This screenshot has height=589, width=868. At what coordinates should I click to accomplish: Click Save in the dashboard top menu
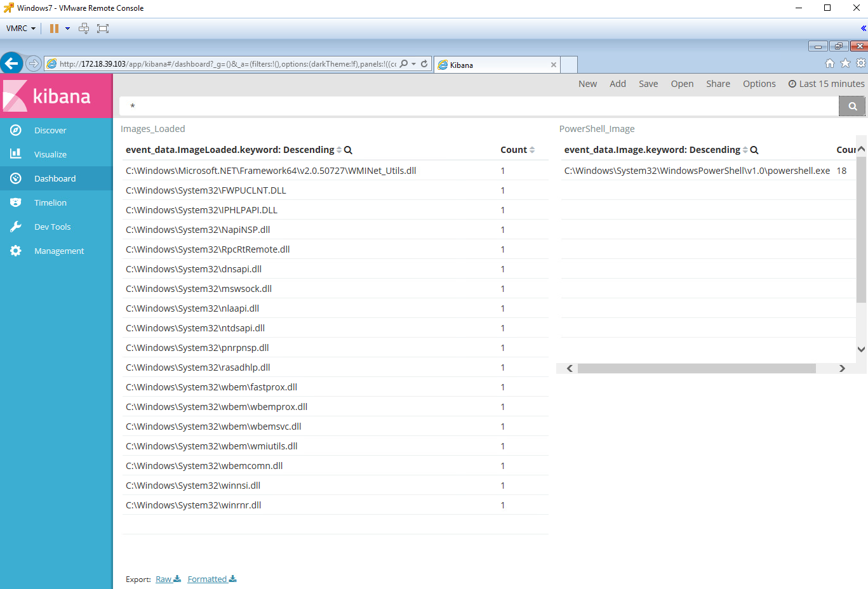pos(648,84)
